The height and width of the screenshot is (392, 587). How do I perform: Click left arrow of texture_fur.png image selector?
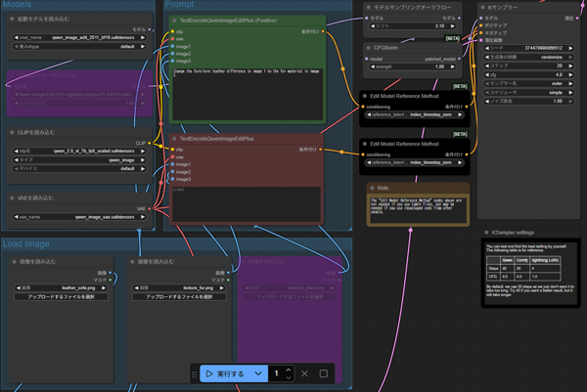[x=134, y=288]
